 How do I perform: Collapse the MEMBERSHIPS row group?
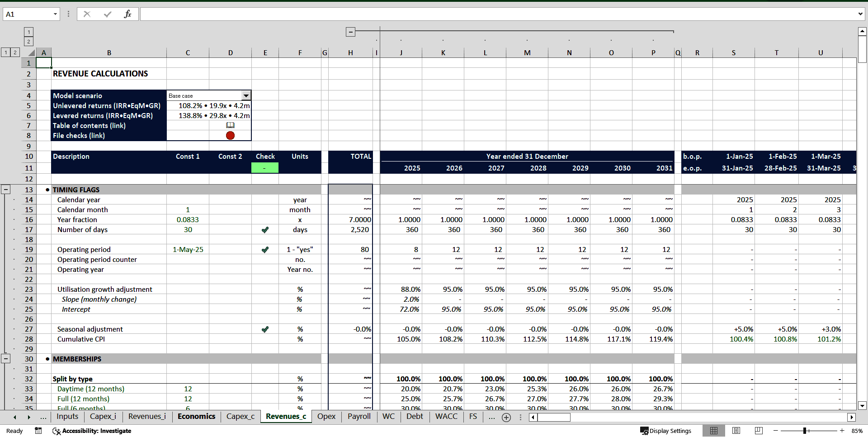coord(6,358)
